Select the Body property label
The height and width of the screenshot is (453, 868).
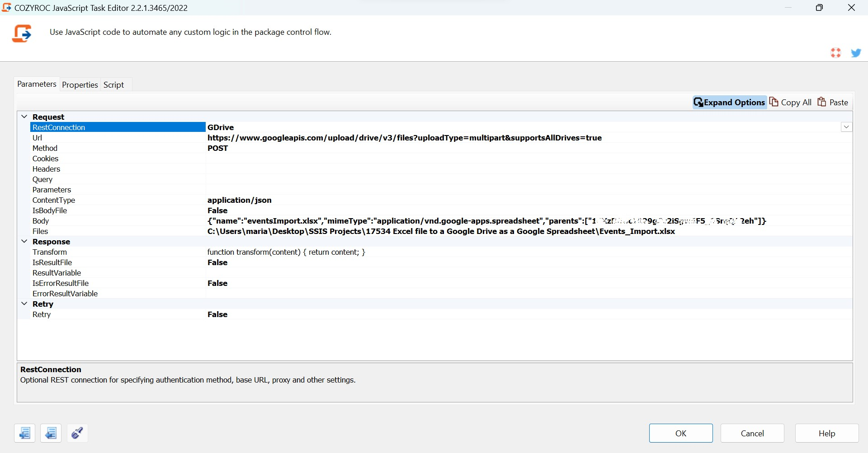pyautogui.click(x=41, y=221)
